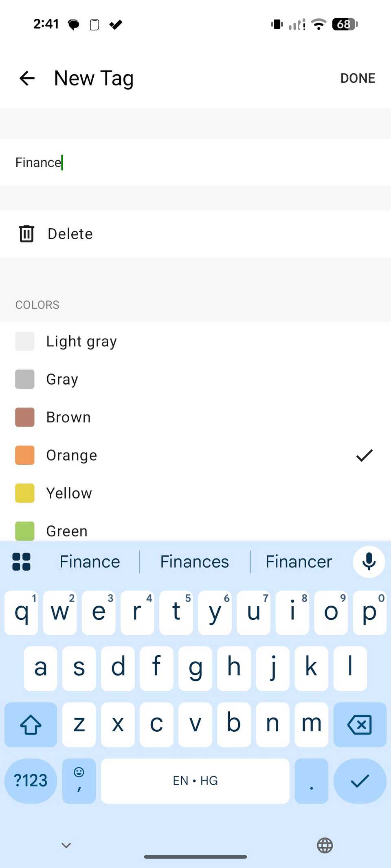Tap the microphone voice input icon
Screen dimensions: 391x868
coord(369,562)
